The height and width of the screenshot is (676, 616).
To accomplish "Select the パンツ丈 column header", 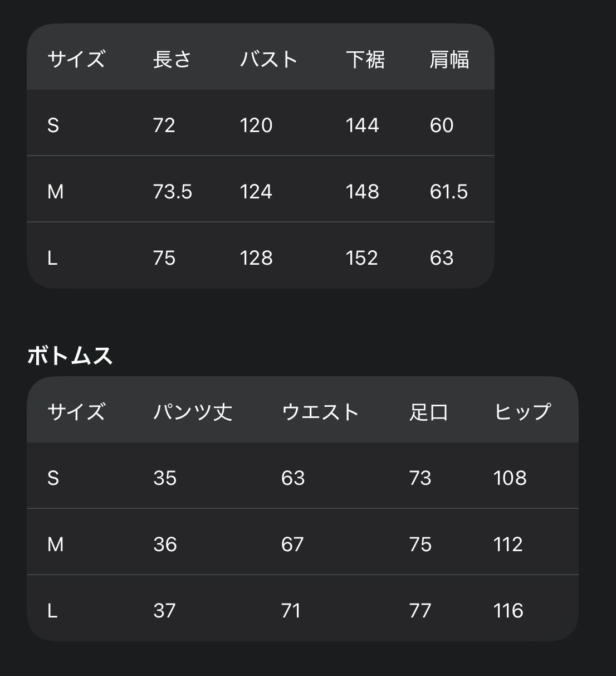I will 193,412.
